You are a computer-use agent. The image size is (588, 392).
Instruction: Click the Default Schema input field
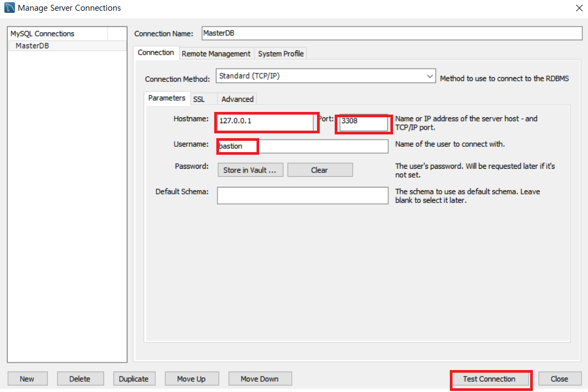click(303, 195)
